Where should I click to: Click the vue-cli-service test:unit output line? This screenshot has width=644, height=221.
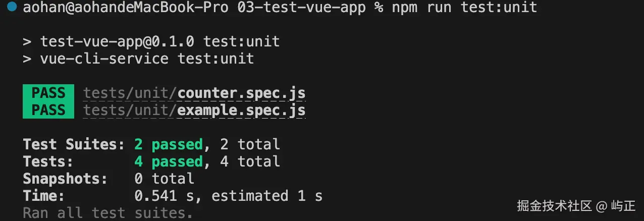[x=146, y=59]
